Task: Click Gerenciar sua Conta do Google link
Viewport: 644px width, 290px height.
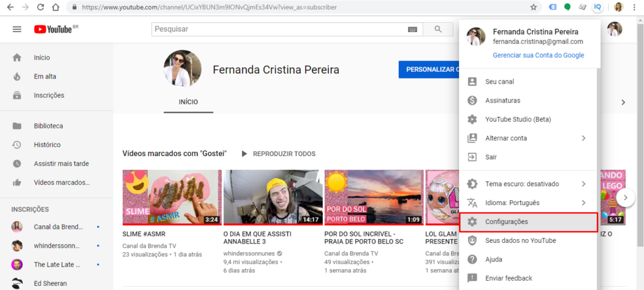Action: click(538, 55)
